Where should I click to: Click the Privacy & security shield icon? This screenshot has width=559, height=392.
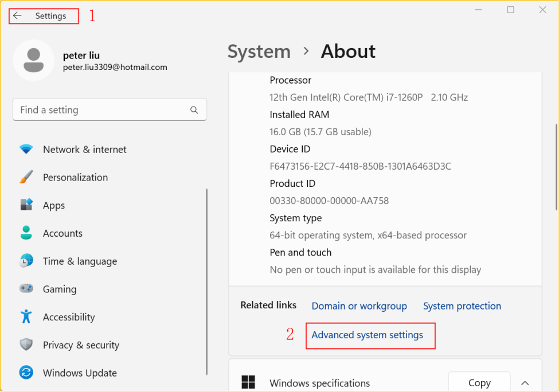[x=26, y=345]
